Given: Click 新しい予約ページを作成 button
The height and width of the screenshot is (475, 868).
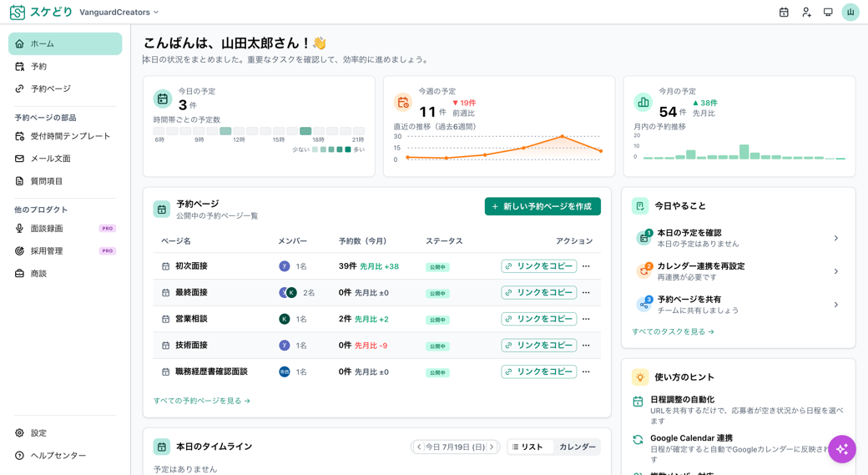Looking at the screenshot, I should (x=542, y=206).
